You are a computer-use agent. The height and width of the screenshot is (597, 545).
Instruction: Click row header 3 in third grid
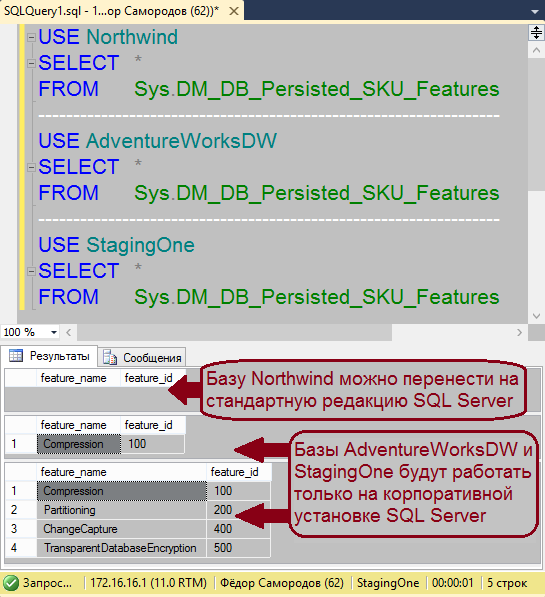(x=21, y=529)
